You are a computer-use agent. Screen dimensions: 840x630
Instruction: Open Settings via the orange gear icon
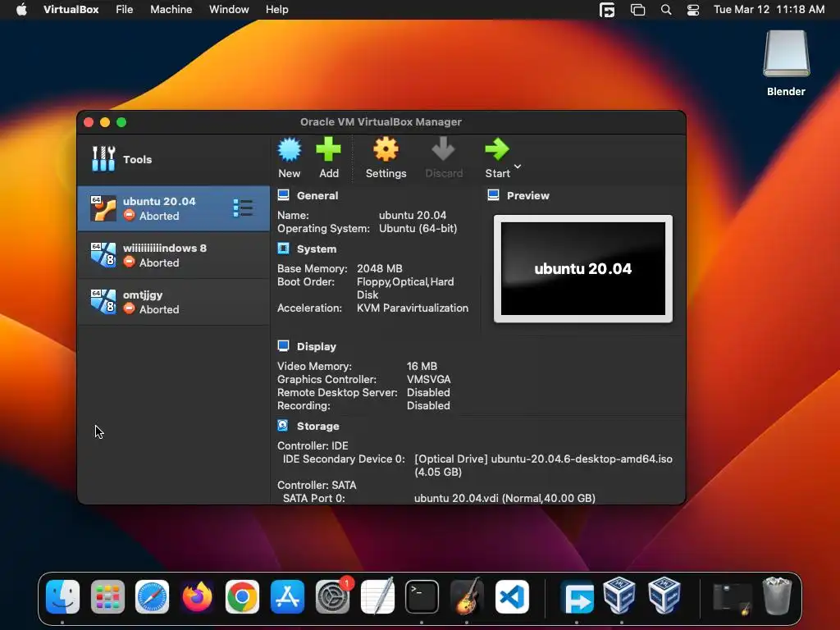click(x=386, y=149)
